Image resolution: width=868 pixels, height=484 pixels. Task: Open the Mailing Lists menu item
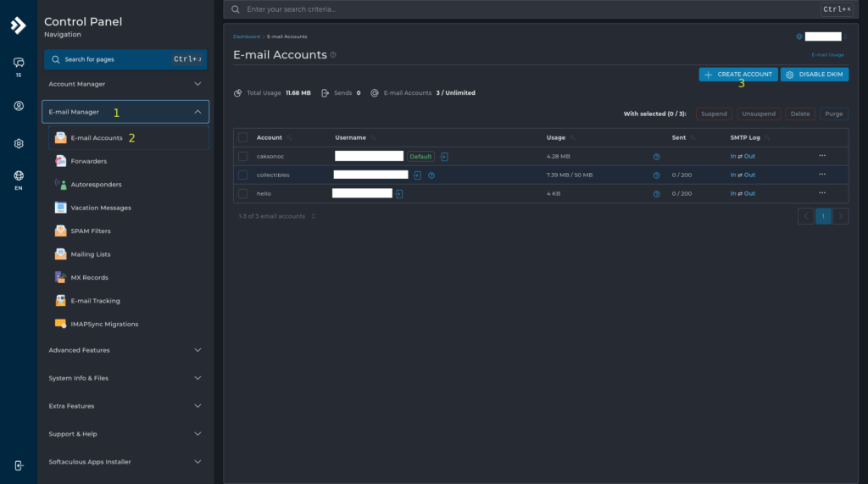(129, 254)
